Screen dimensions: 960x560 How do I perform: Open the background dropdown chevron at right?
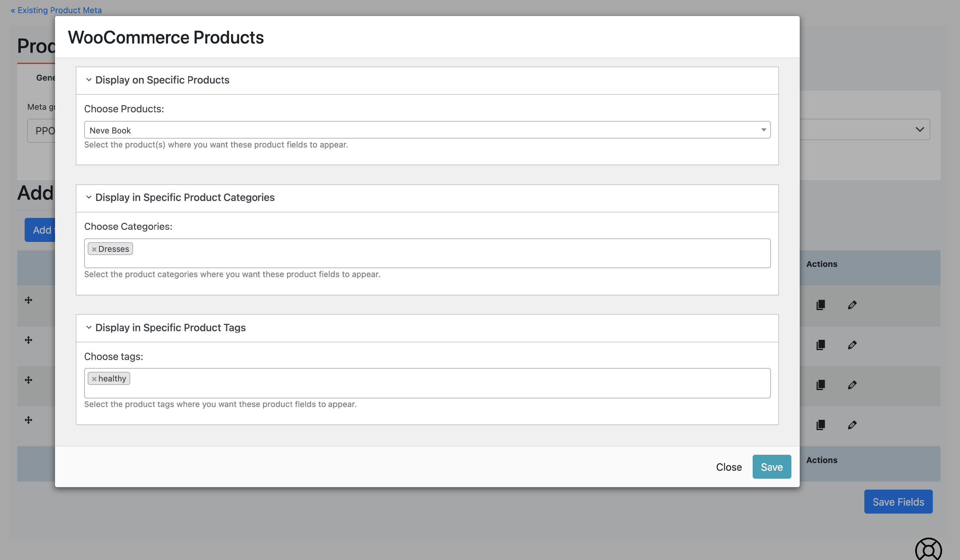point(920,130)
